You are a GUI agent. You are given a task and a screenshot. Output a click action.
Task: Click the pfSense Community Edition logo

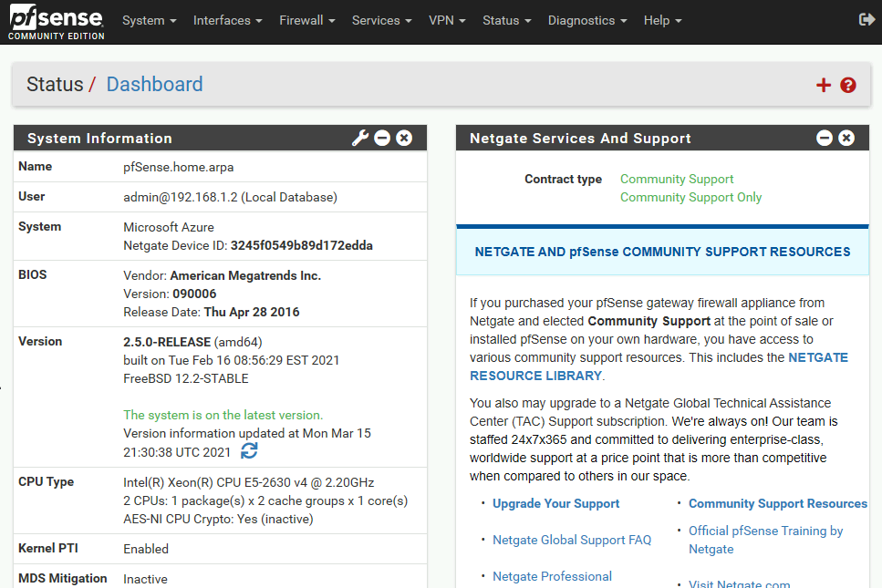tap(57, 22)
